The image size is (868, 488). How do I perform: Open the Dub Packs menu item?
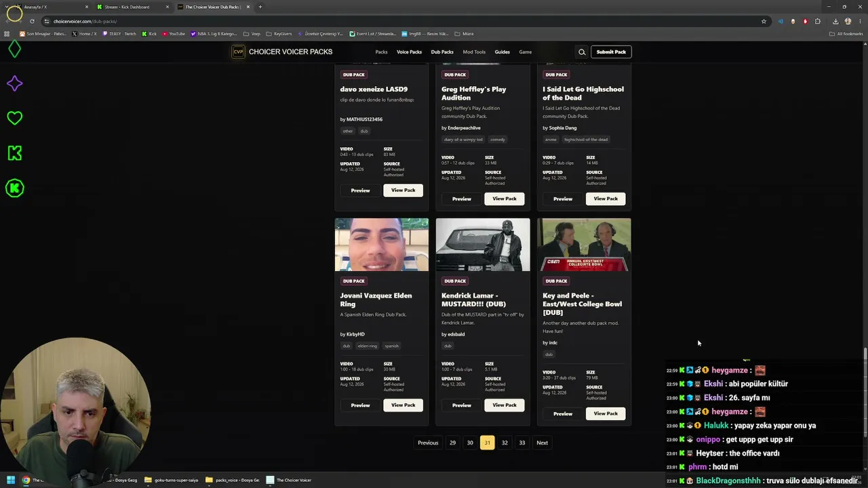point(442,52)
